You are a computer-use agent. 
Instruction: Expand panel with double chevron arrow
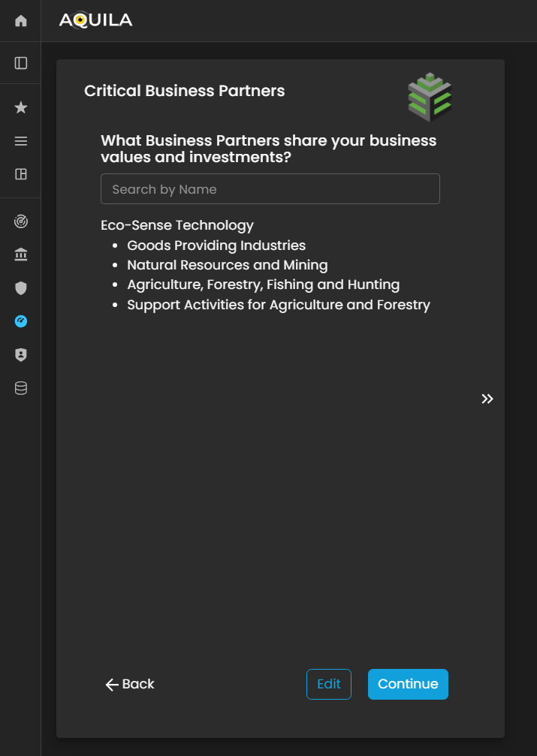tap(487, 399)
